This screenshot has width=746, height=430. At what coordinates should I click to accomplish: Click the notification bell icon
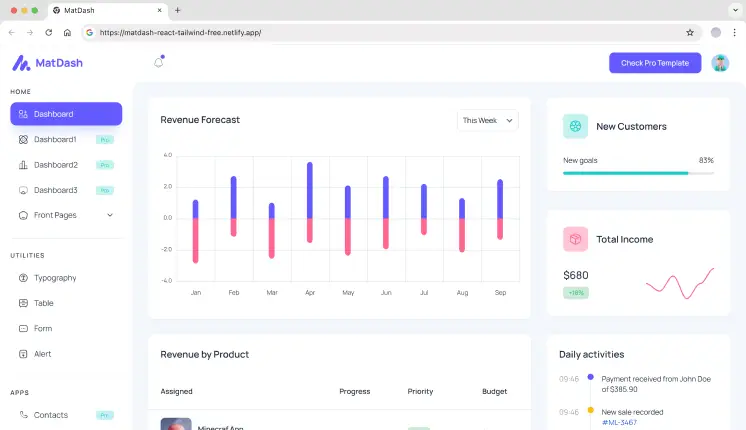point(158,63)
